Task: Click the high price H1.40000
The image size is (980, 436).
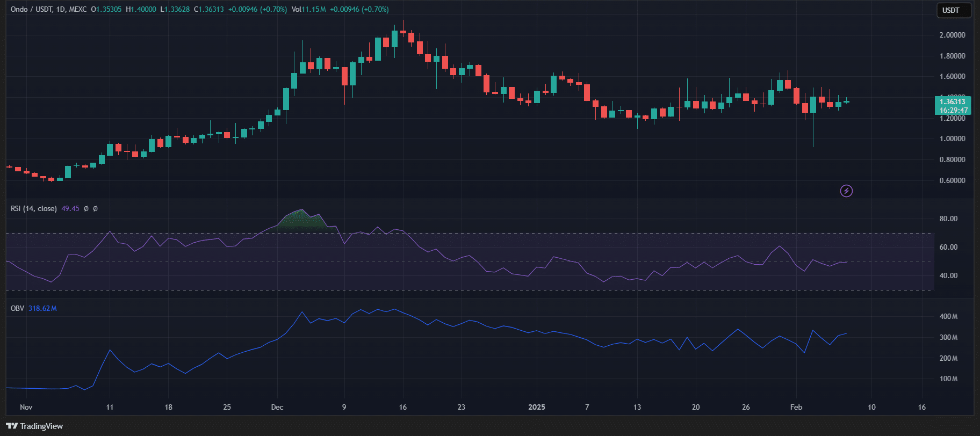Action: [141, 10]
